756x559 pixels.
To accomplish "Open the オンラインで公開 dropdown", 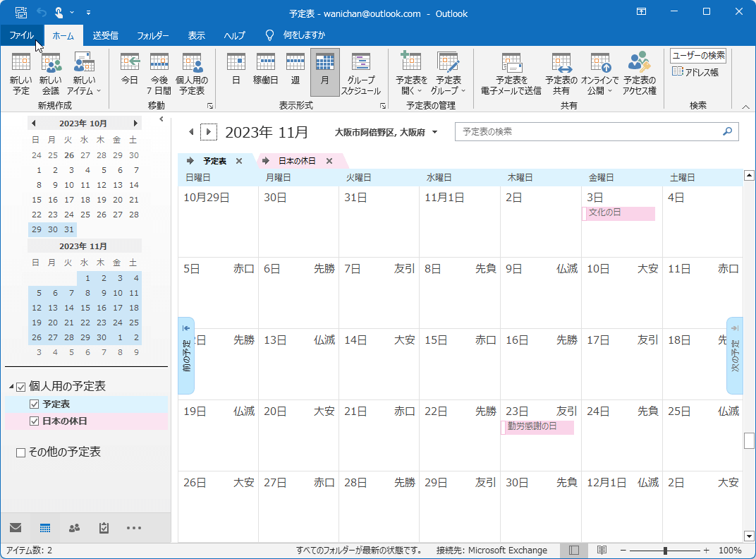I will click(599, 73).
